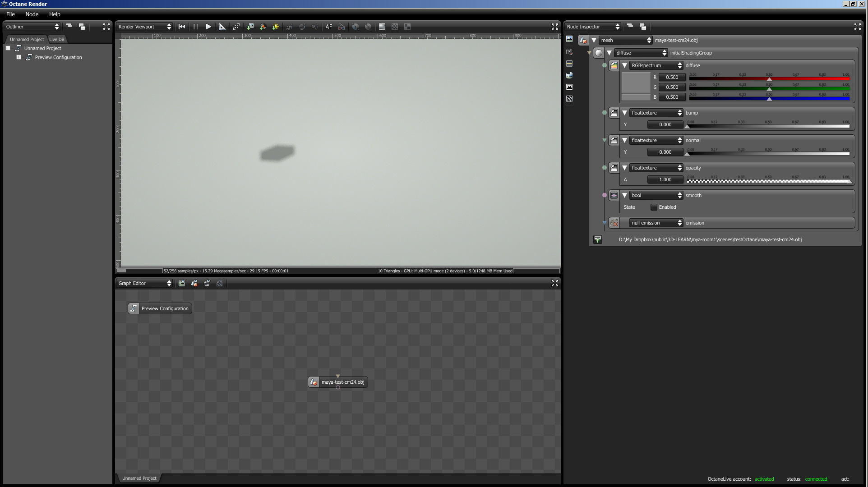Click load icon beside OBJ path
The image size is (868, 487).
[597, 240]
